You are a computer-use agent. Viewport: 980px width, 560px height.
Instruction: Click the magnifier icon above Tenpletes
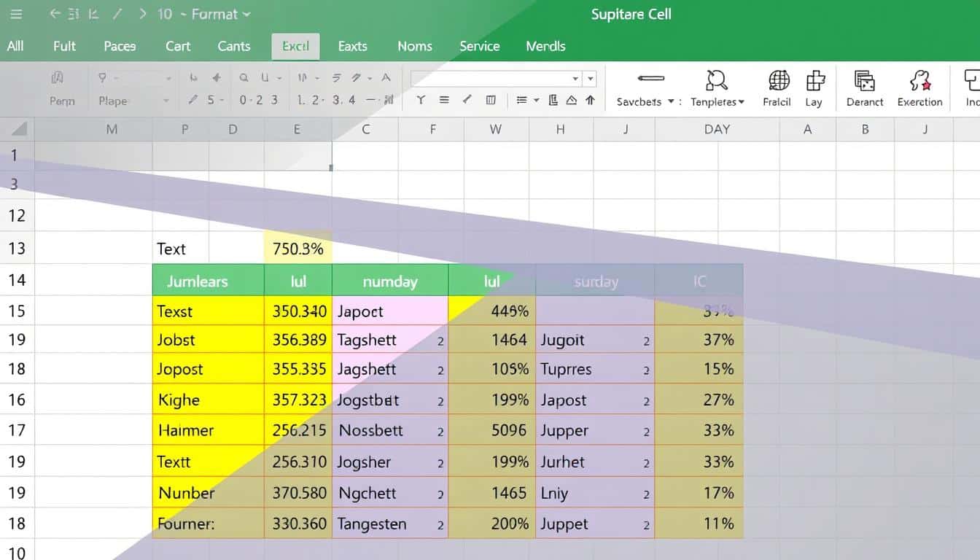[x=717, y=80]
